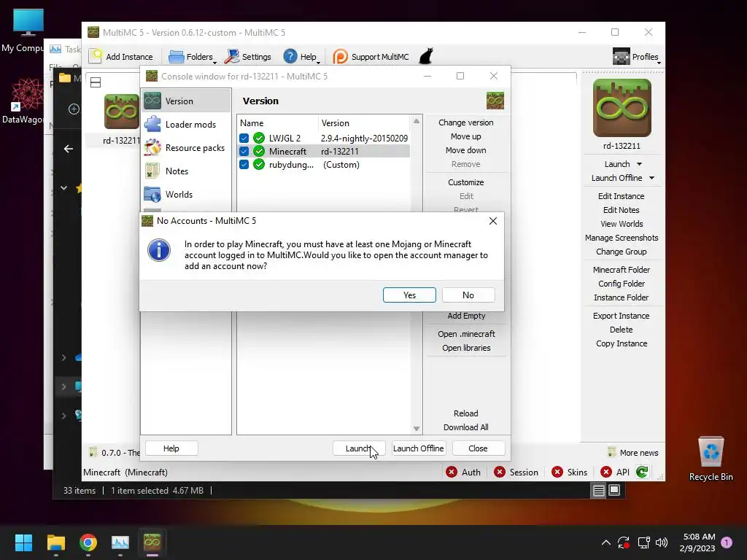Click Change version in console window
747x560 pixels.
[x=466, y=122]
